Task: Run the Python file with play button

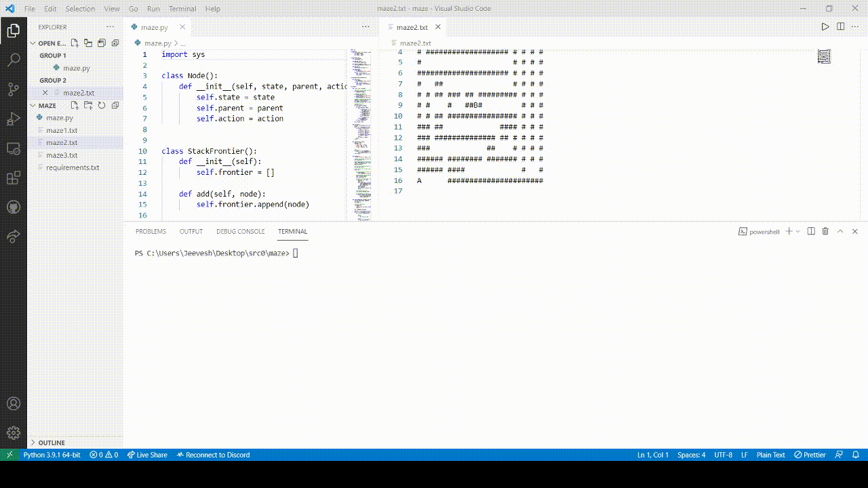Action: [x=825, y=27]
